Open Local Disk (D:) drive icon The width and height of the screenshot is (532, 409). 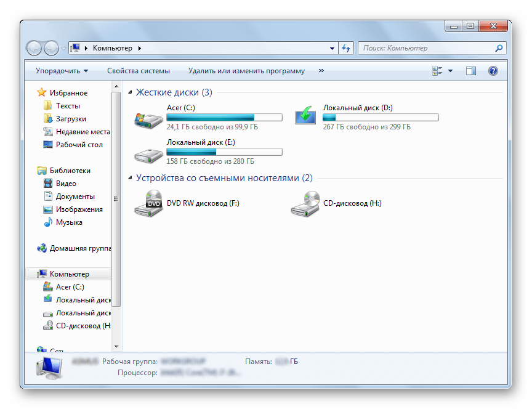(305, 115)
